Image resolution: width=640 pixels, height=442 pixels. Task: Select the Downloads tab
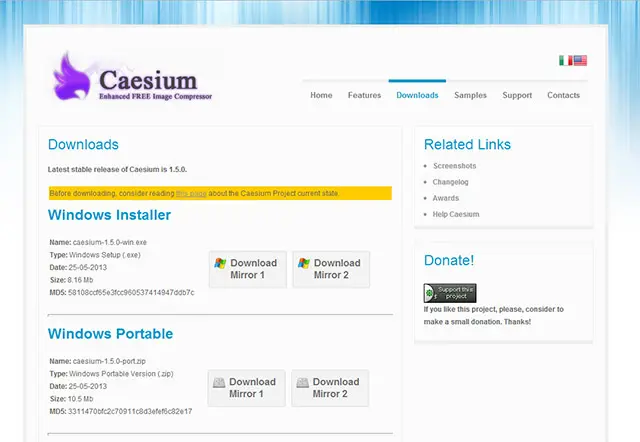417,96
